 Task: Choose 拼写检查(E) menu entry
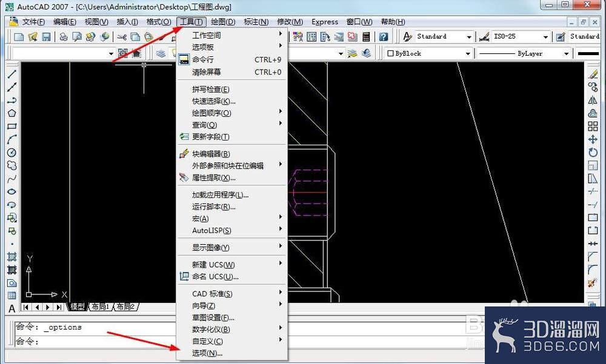point(232,89)
